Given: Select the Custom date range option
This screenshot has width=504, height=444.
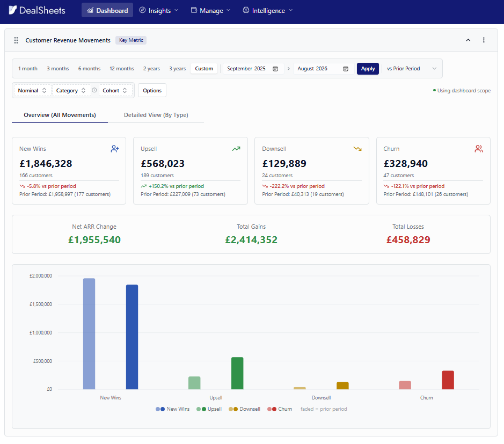Looking at the screenshot, I should 204,69.
